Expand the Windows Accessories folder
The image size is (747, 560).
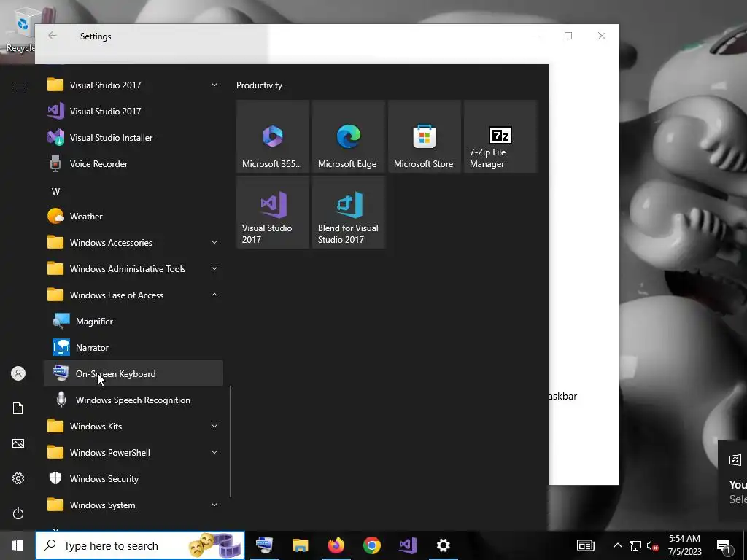[x=214, y=242]
